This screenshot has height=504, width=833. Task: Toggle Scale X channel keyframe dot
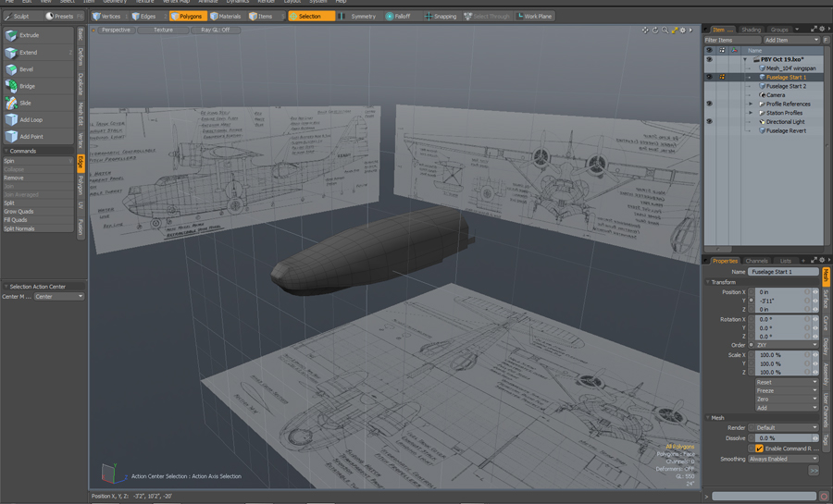[752, 355]
